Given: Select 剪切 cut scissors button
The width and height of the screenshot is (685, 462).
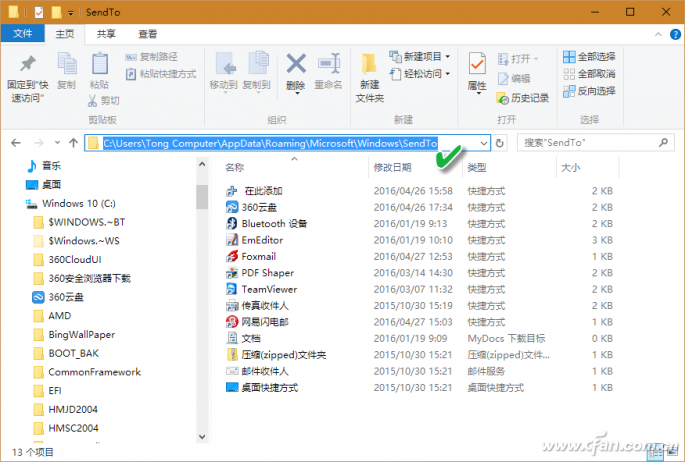Looking at the screenshot, I should [x=104, y=101].
